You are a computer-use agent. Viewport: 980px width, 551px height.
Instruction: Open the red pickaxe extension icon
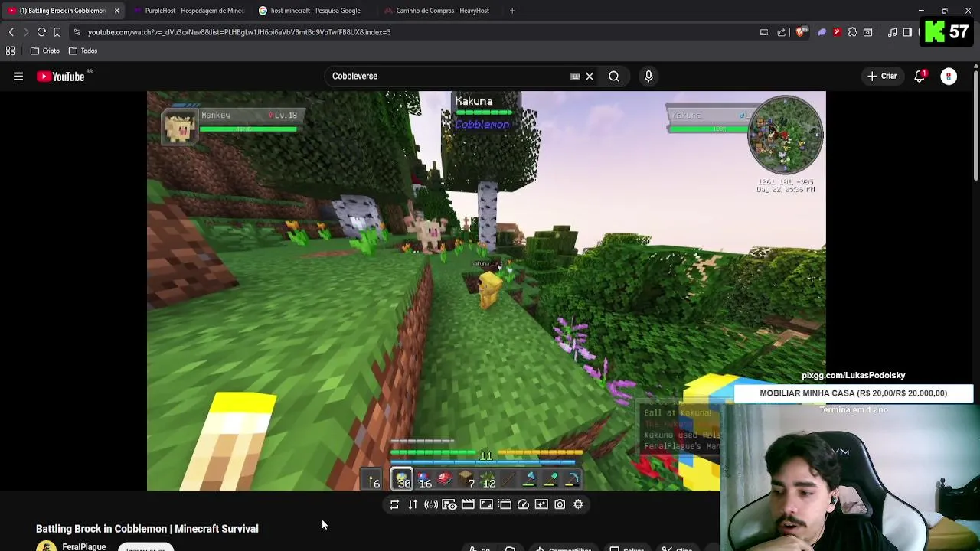[x=837, y=32]
